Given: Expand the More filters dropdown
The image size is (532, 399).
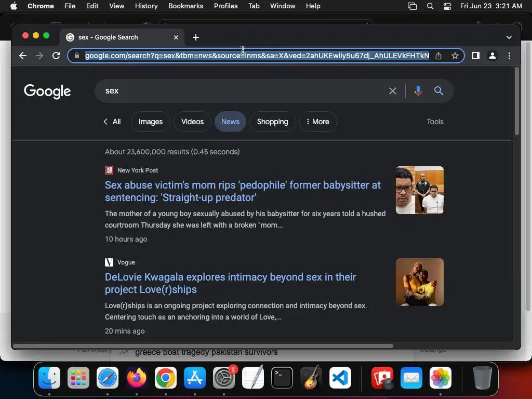Looking at the screenshot, I should [318, 122].
